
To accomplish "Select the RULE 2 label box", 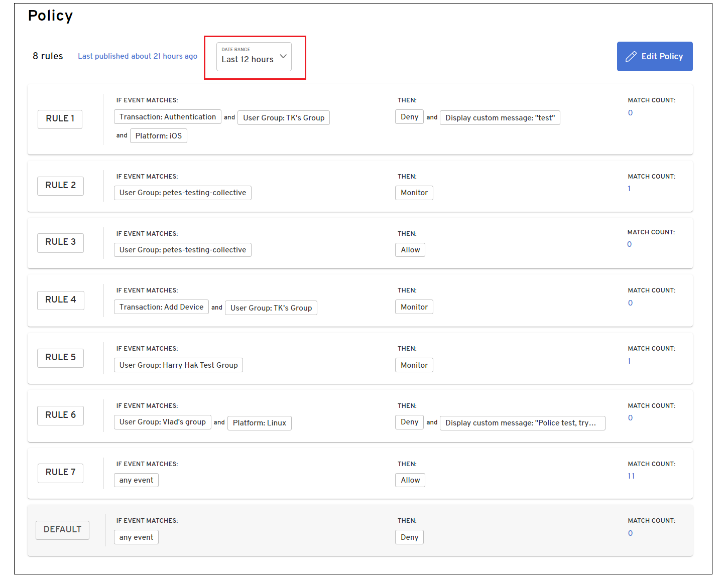I will [x=60, y=186].
